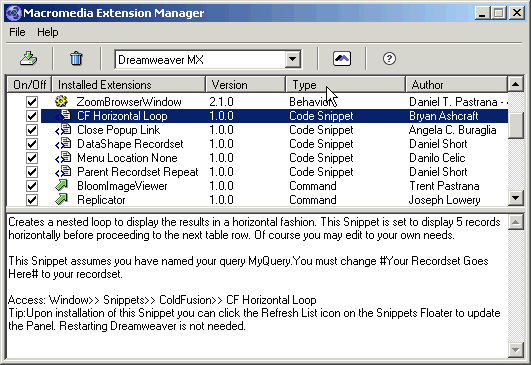Click the Behavior type cell
Viewport: 531px width, 365px height.
[313, 102]
